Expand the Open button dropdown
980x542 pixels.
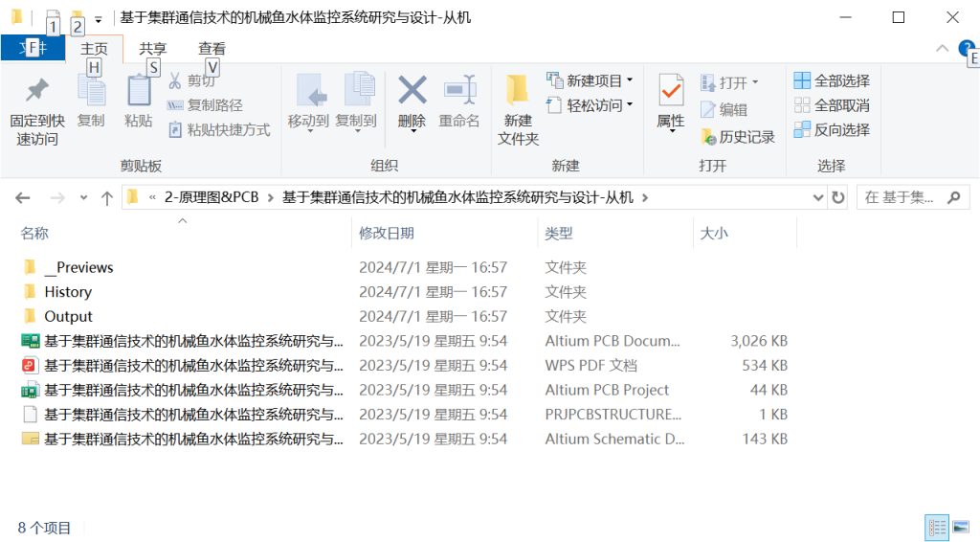click(755, 82)
